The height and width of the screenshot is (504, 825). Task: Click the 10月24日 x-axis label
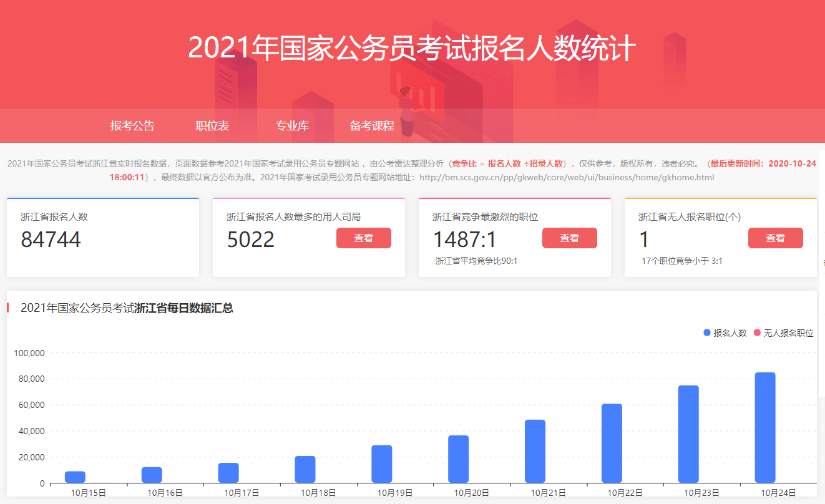tap(778, 493)
